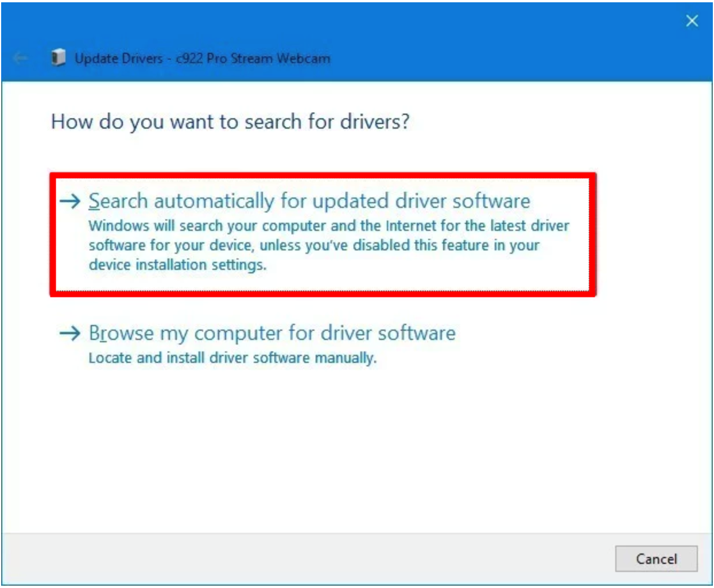
Task: Click the arrow icon next to Browse my computer
Action: pyautogui.click(x=70, y=333)
